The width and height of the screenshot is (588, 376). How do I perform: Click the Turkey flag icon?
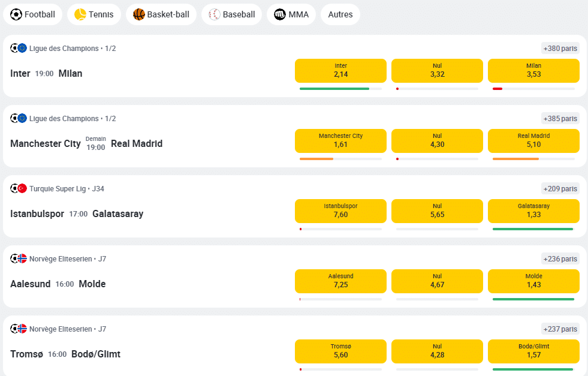click(22, 188)
